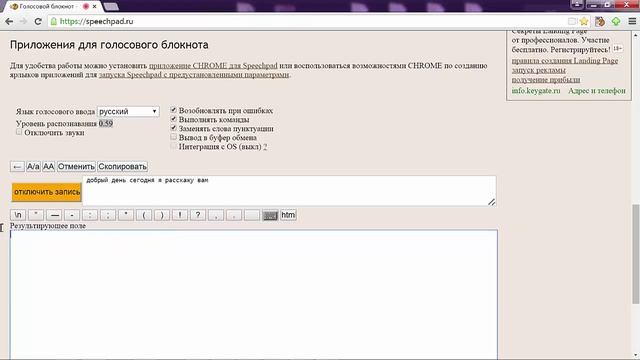Click the 18+ age label in the ad
Viewport: 640px width, 360px height.
pos(617,49)
